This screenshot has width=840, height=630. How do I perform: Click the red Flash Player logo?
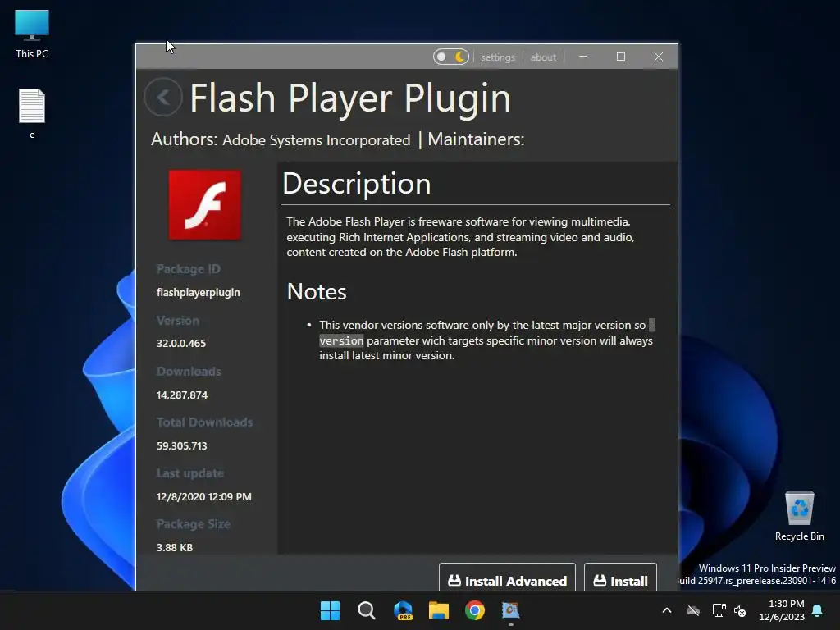204,204
